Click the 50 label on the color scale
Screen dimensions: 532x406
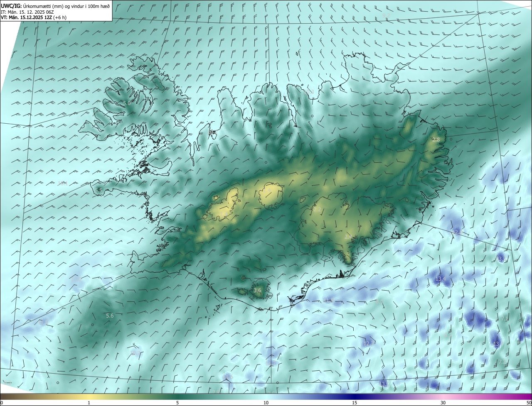click(529, 403)
